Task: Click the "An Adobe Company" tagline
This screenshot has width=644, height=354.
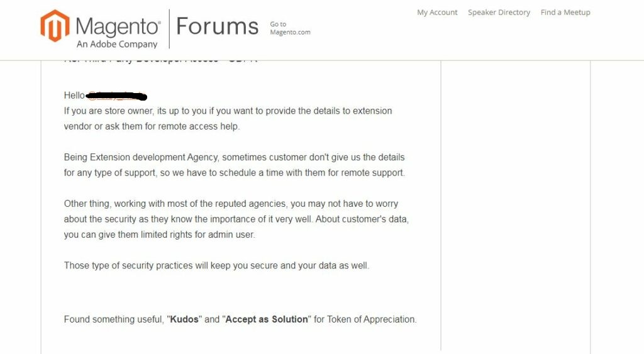Action: pyautogui.click(x=117, y=45)
